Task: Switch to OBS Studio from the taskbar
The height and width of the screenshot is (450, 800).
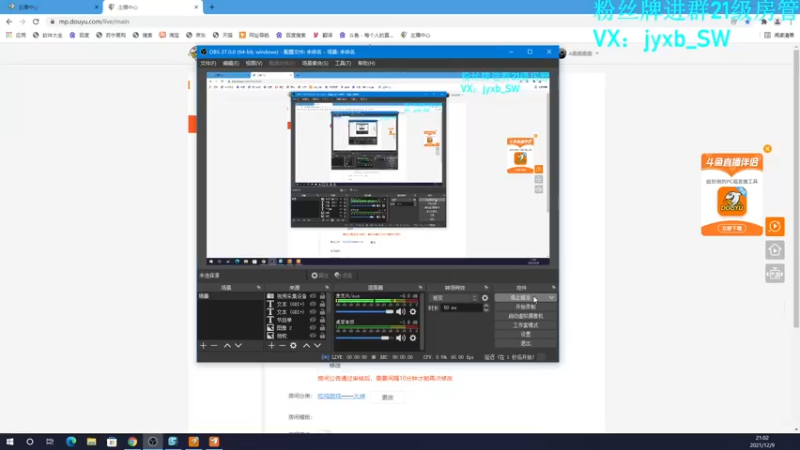Action: (x=153, y=441)
